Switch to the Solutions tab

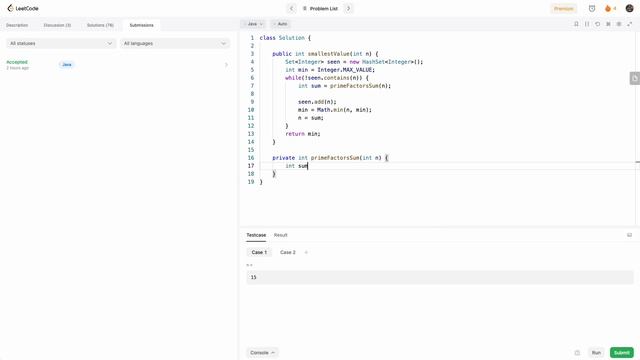tap(100, 25)
